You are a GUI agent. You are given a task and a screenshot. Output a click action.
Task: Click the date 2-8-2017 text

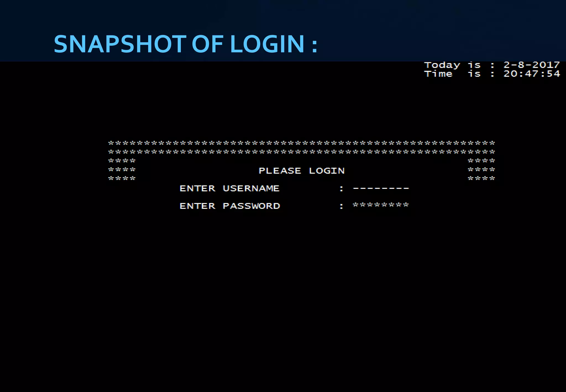click(x=531, y=65)
